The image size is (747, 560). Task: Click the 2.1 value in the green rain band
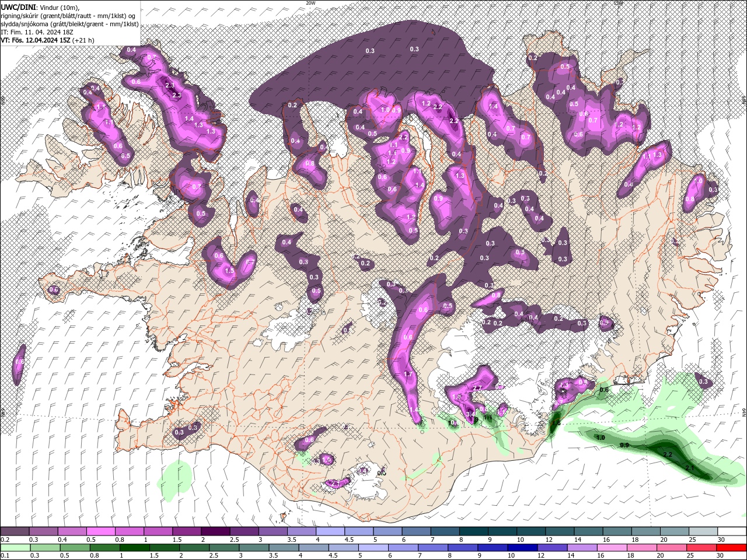pos(689,468)
